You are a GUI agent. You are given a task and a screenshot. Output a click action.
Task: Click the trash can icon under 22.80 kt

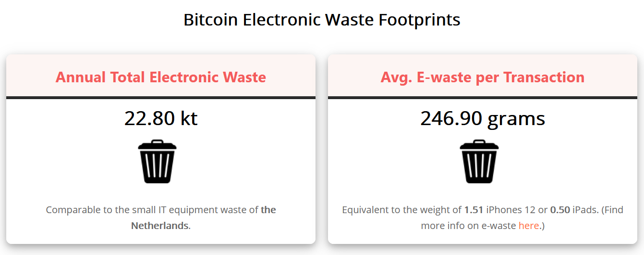click(158, 161)
